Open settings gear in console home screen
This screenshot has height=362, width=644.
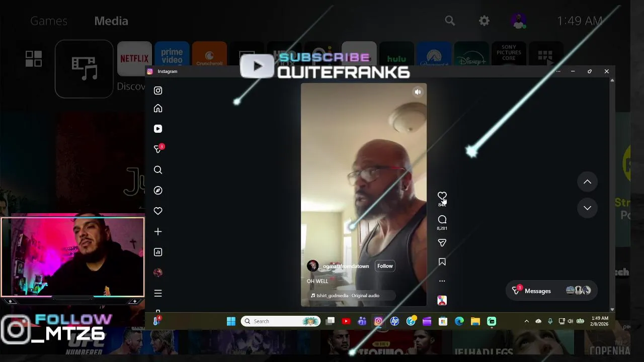point(484,21)
